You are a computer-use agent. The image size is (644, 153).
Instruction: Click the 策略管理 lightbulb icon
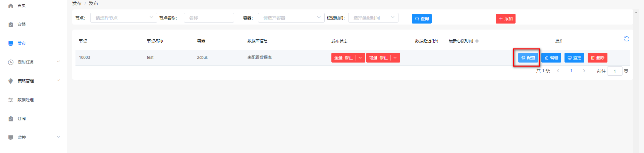pos(11,81)
